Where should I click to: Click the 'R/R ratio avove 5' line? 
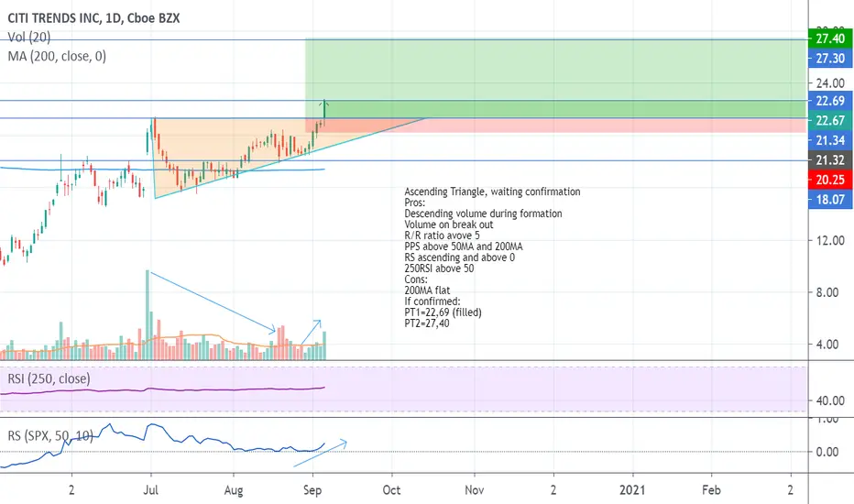pyautogui.click(x=443, y=236)
